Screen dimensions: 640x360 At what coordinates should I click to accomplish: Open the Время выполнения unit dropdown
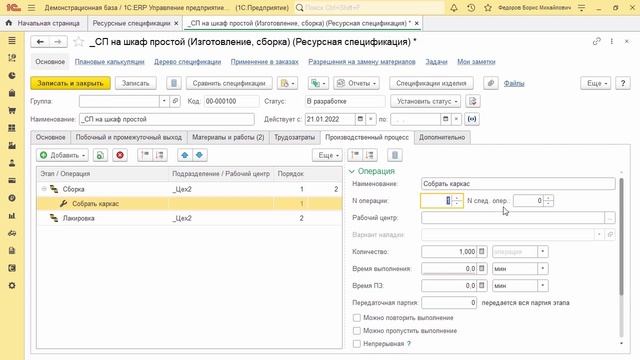pos(542,269)
